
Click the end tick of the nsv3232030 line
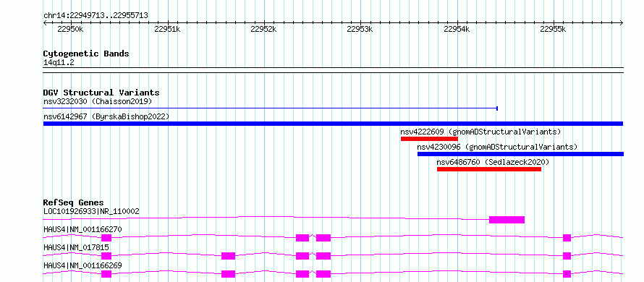497,108
